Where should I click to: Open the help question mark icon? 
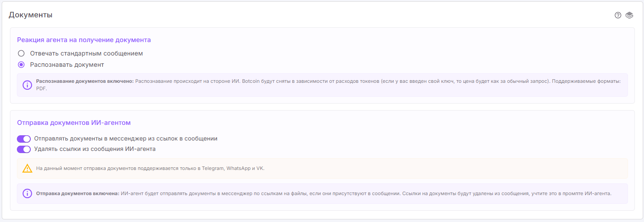pos(618,15)
